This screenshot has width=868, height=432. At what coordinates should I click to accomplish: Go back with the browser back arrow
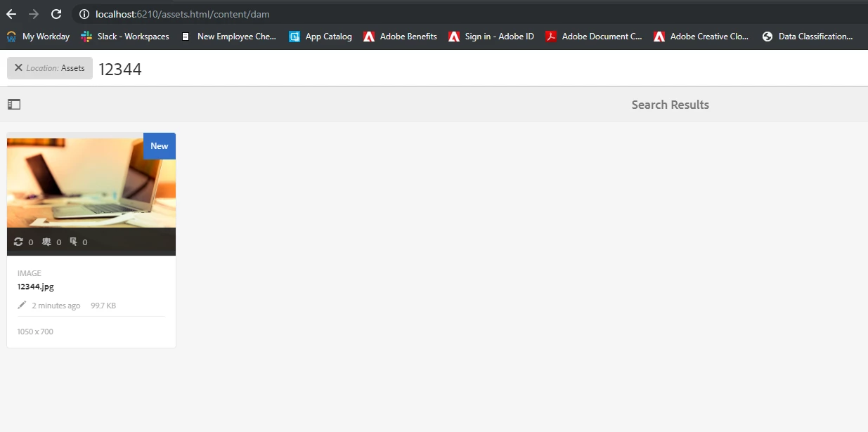11,14
